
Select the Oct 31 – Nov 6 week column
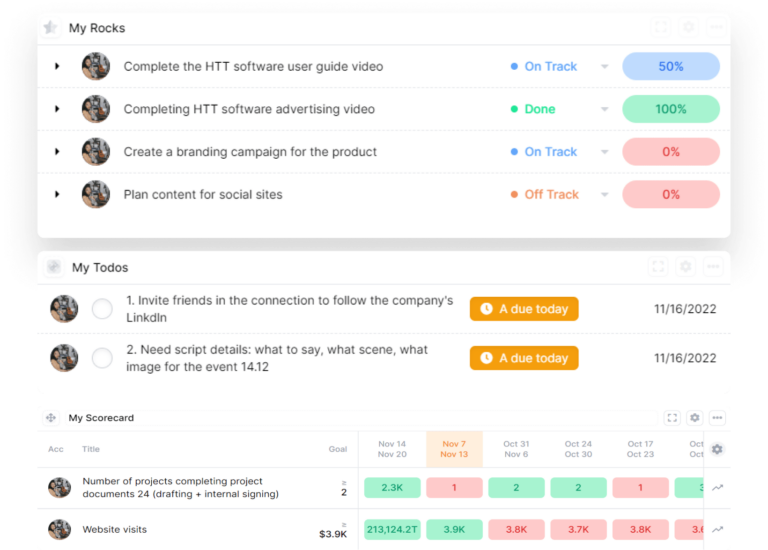(516, 449)
